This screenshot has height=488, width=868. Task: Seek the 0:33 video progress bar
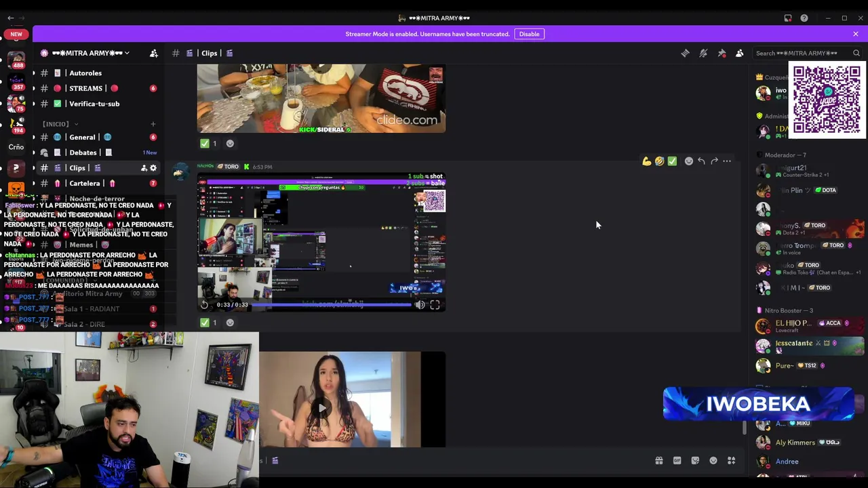click(x=332, y=305)
